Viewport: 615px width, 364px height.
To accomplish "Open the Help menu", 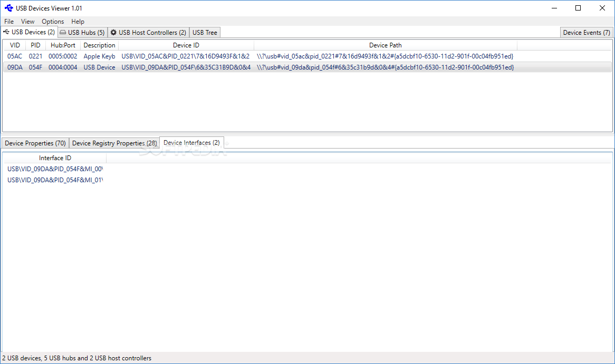I will [x=78, y=21].
